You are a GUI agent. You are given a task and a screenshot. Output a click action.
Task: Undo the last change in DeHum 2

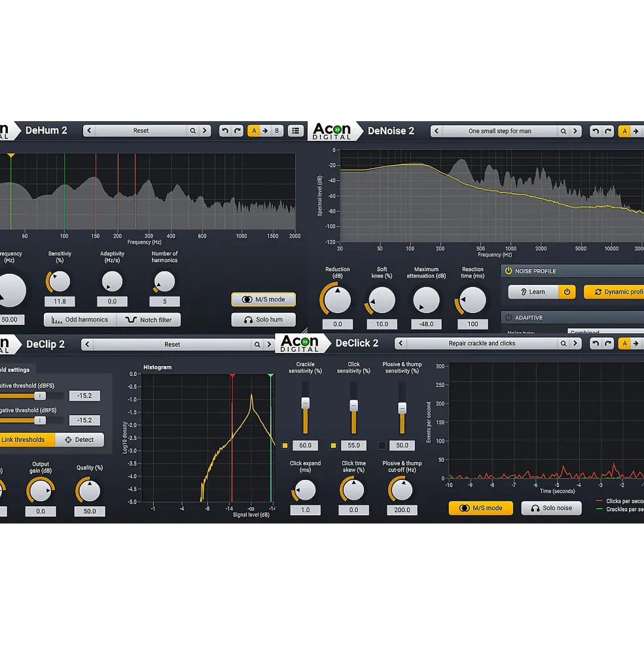225,131
